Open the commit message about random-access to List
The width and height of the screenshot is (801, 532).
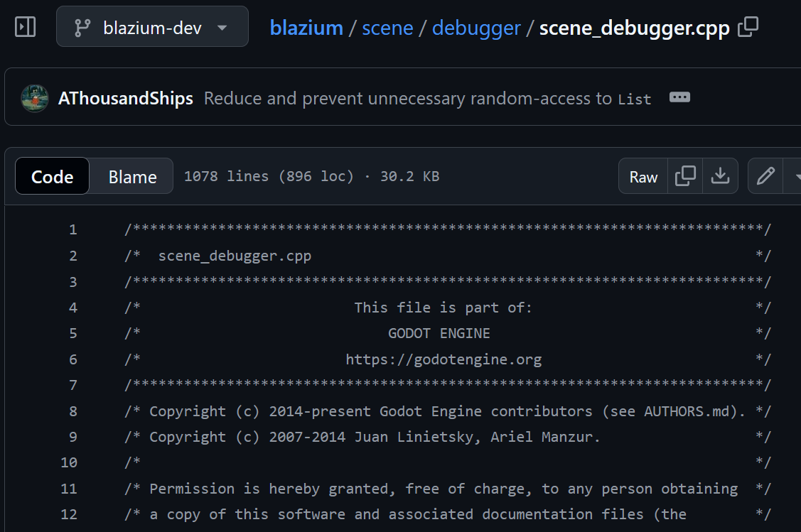pyautogui.click(x=428, y=98)
